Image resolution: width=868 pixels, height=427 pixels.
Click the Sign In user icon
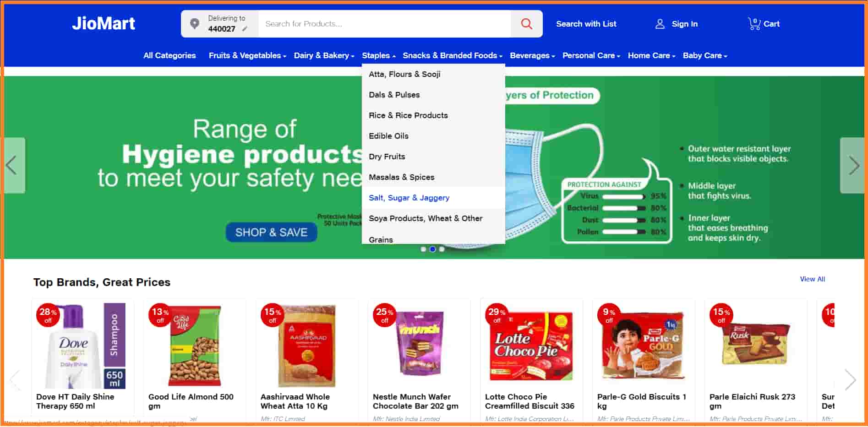[660, 24]
